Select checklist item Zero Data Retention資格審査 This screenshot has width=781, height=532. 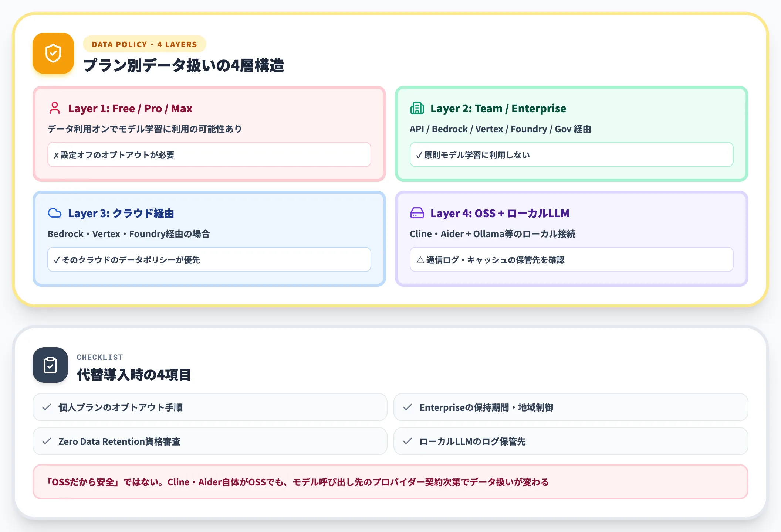pyautogui.click(x=210, y=441)
